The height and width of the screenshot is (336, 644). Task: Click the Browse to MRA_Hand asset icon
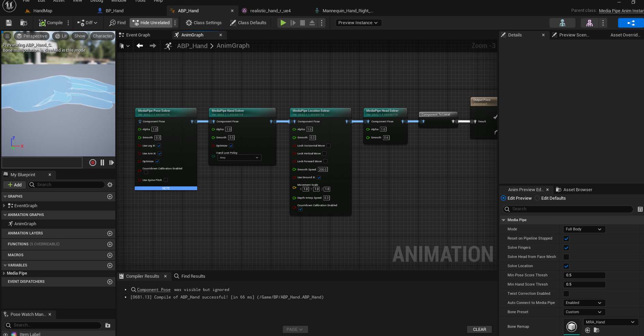pos(596,330)
